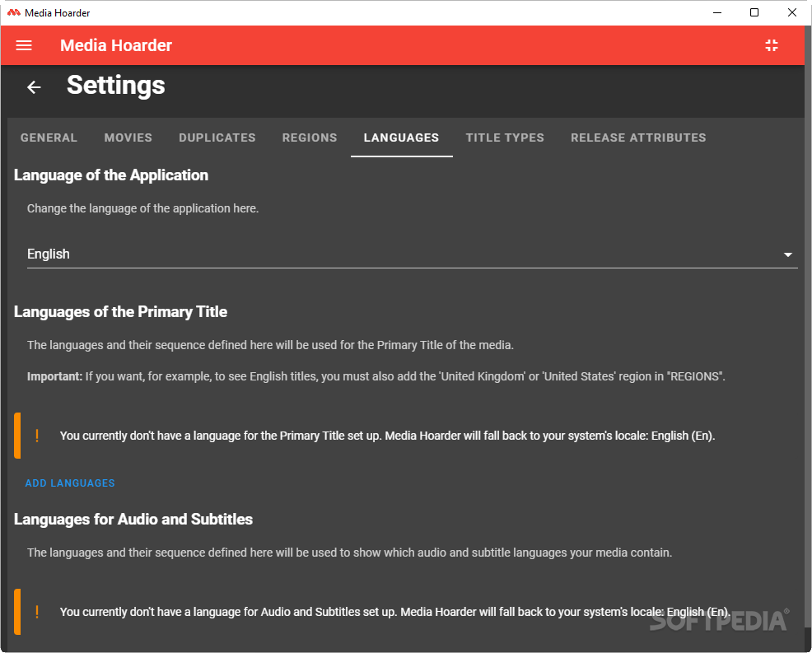This screenshot has width=812, height=653.
Task: Click the Media Hoarder logo in title bar
Action: point(14,12)
